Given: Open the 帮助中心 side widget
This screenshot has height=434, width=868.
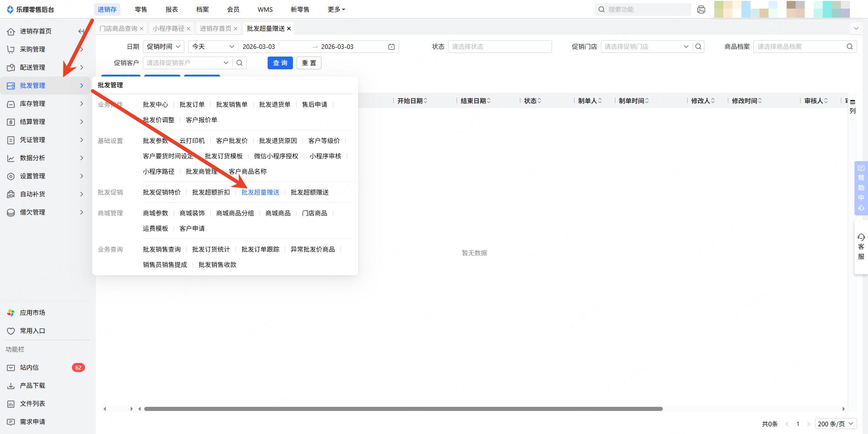Looking at the screenshot, I should (861, 188).
